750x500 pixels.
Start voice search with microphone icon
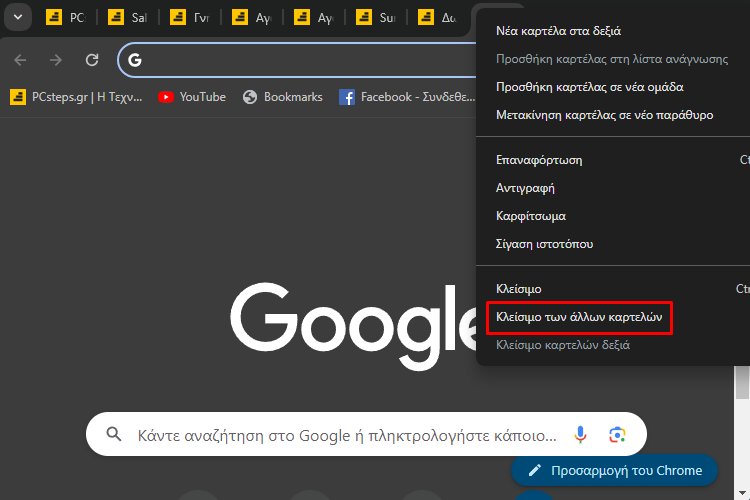coord(580,434)
